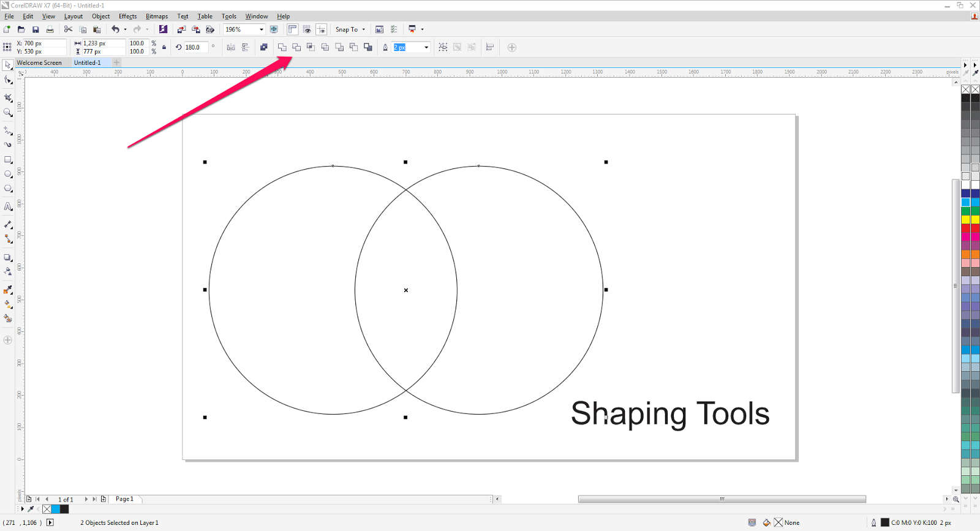
Task: Click the Weld shaping button
Action: pyautogui.click(x=282, y=47)
